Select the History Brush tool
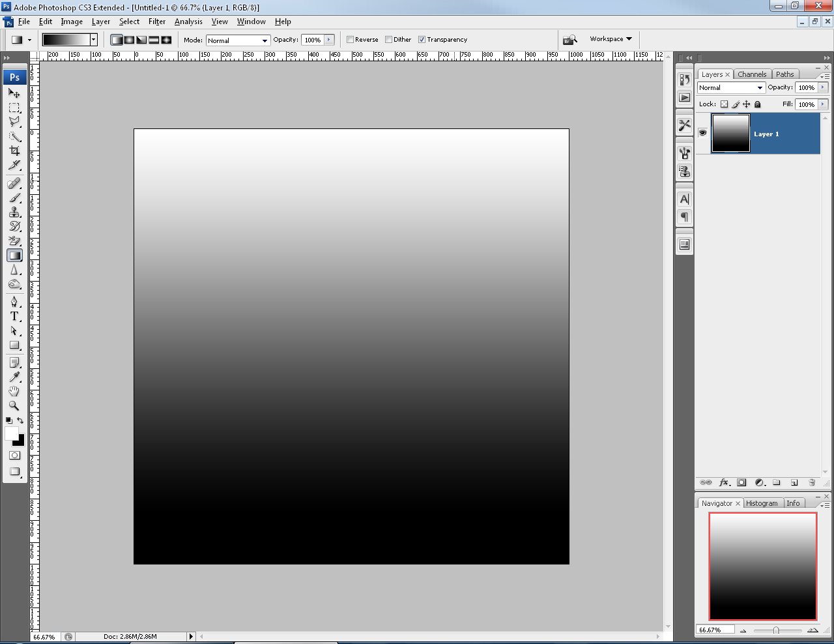This screenshot has width=834, height=644. [14, 227]
